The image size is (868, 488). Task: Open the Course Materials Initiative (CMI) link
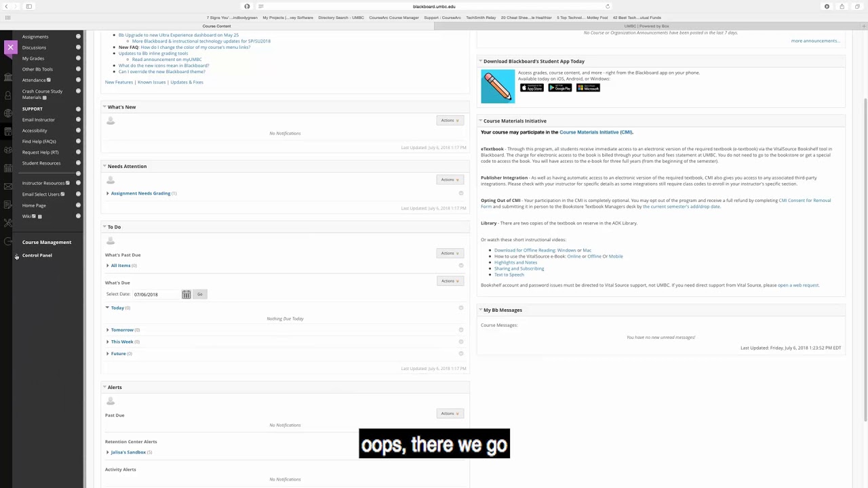(596, 132)
